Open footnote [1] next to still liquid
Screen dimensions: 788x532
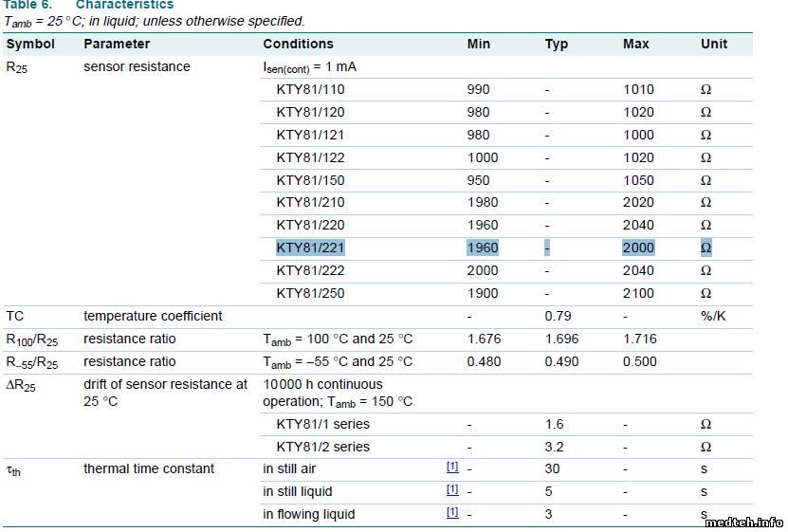point(452,490)
